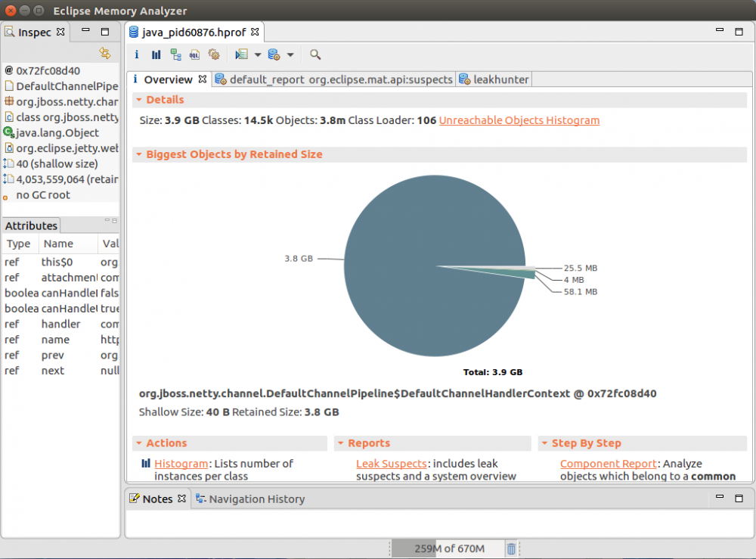Click the 4 MB pie label
Screen dimensions: 756x559
coord(574,280)
